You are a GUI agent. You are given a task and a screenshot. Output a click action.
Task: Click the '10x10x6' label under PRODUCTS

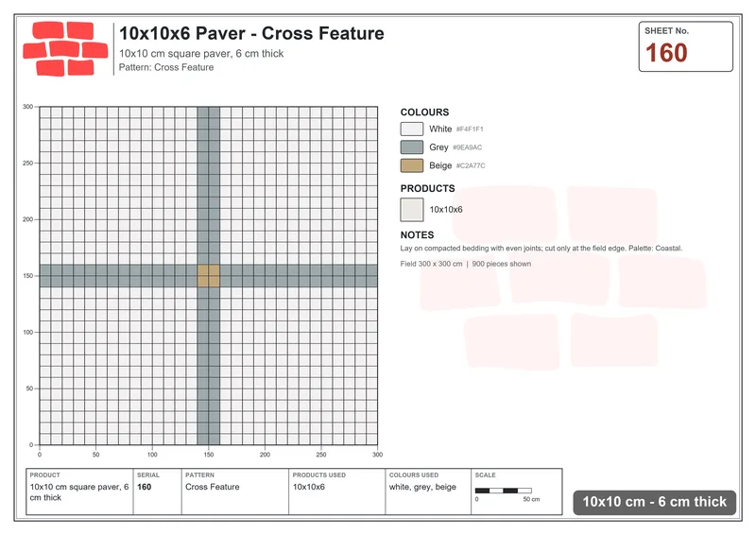click(446, 210)
